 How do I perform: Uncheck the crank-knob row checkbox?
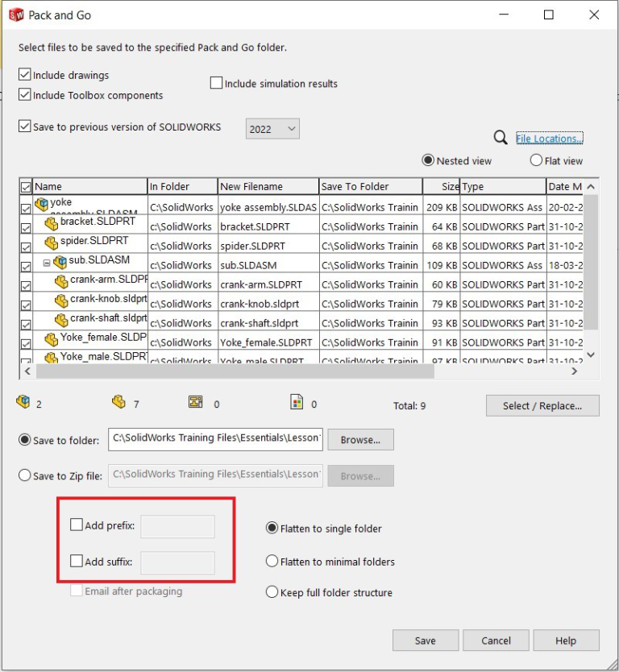26,305
